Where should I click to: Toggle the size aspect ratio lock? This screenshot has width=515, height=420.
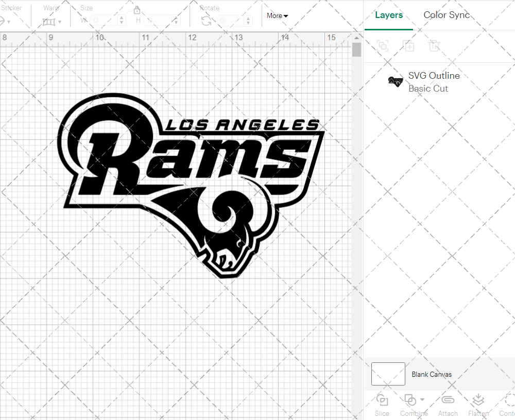pos(137,10)
